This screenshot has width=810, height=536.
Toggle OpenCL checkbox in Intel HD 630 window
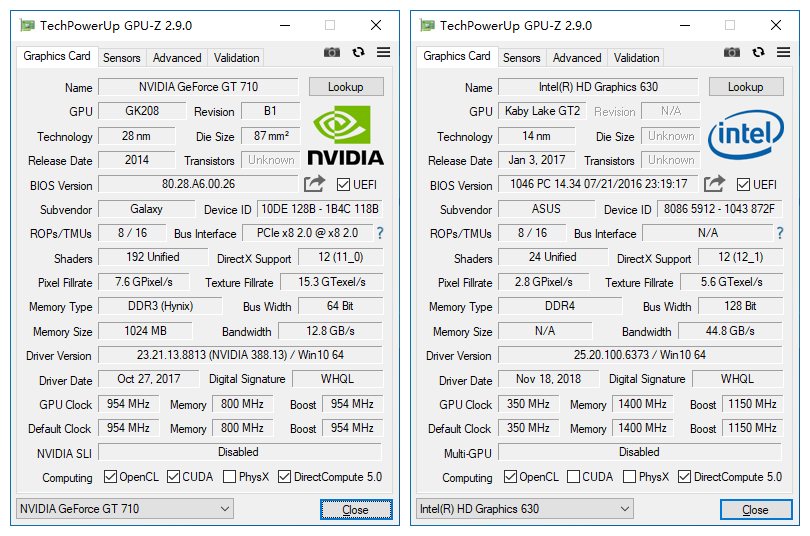coord(510,476)
